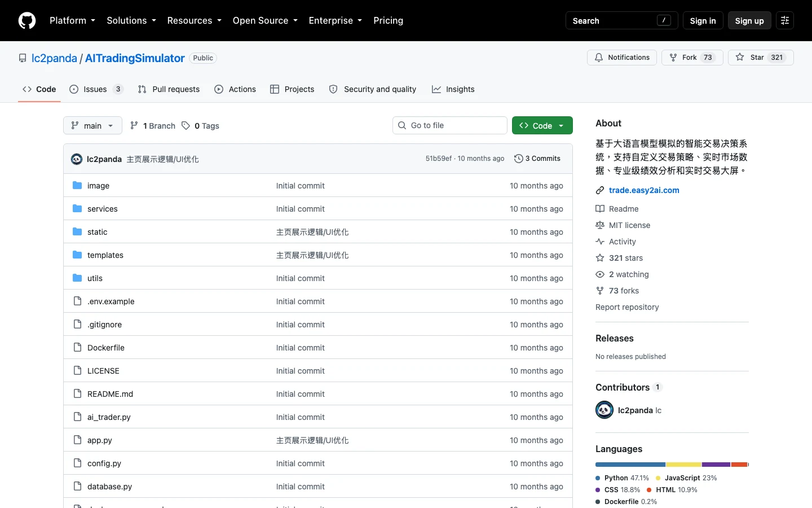The height and width of the screenshot is (508, 812).
Task: Click the tag icon beside 0 Tags
Action: coord(186,126)
